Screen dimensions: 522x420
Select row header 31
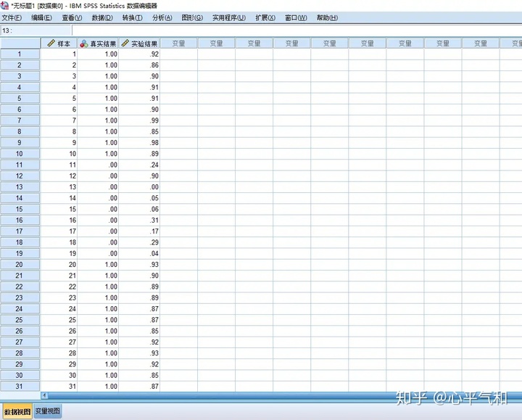coord(20,387)
